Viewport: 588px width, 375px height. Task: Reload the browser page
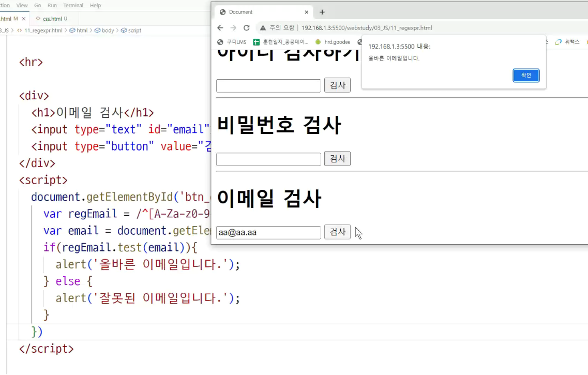[246, 28]
